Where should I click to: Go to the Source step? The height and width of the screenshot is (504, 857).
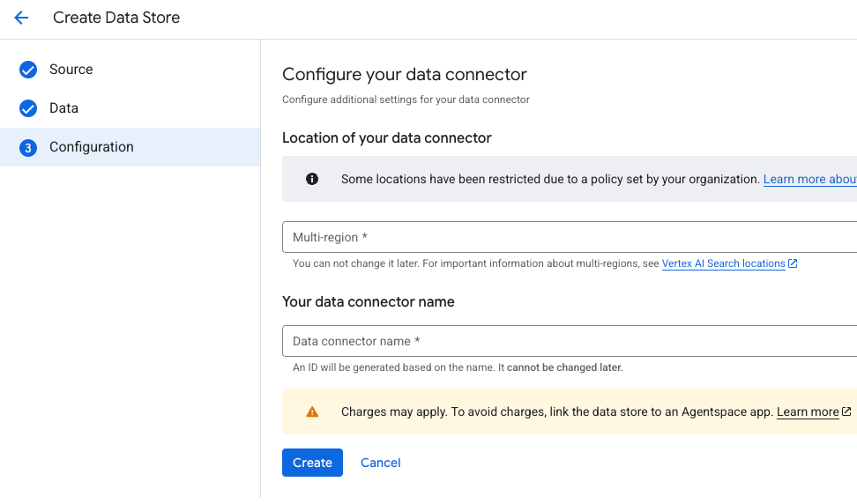click(x=71, y=70)
